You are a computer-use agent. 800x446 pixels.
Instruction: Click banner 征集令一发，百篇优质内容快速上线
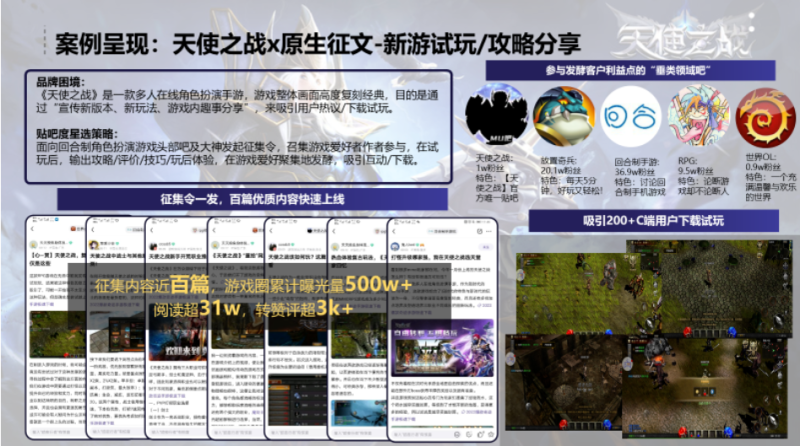[x=253, y=199]
